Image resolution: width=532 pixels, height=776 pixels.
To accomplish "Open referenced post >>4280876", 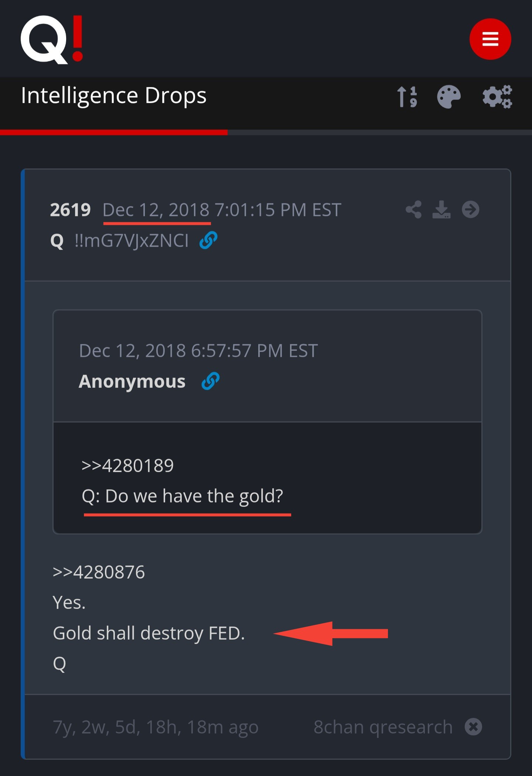I will click(99, 572).
